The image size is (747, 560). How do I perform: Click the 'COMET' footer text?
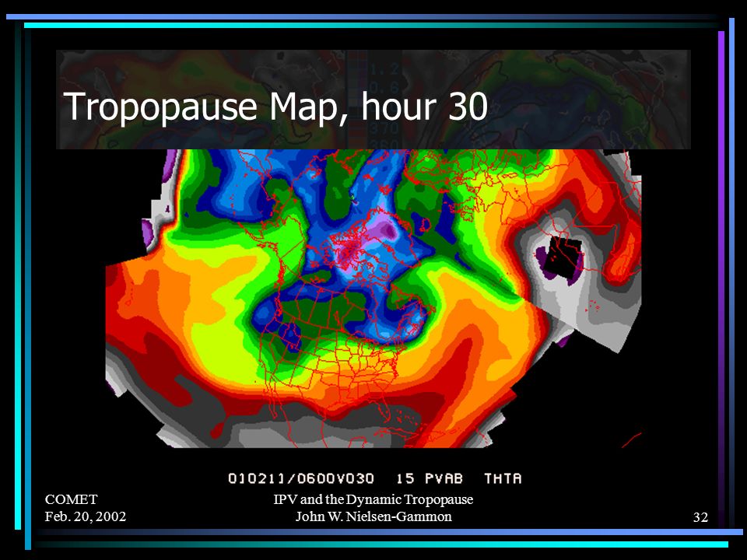pos(71,499)
